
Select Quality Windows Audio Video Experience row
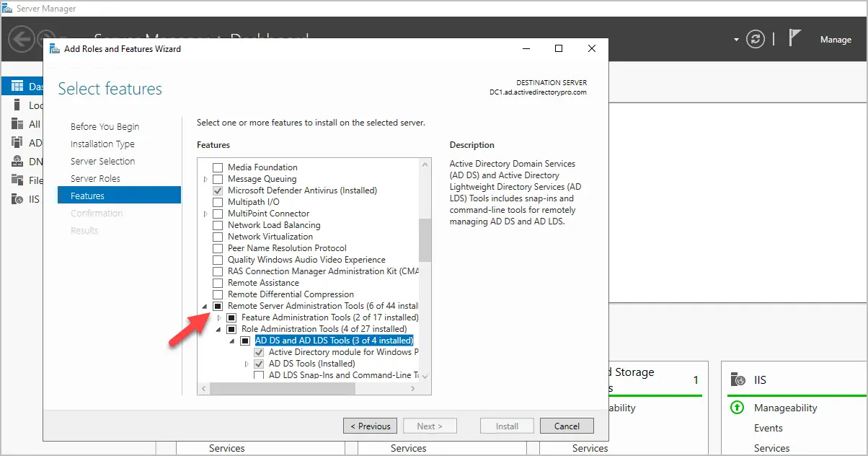pyautogui.click(x=306, y=260)
